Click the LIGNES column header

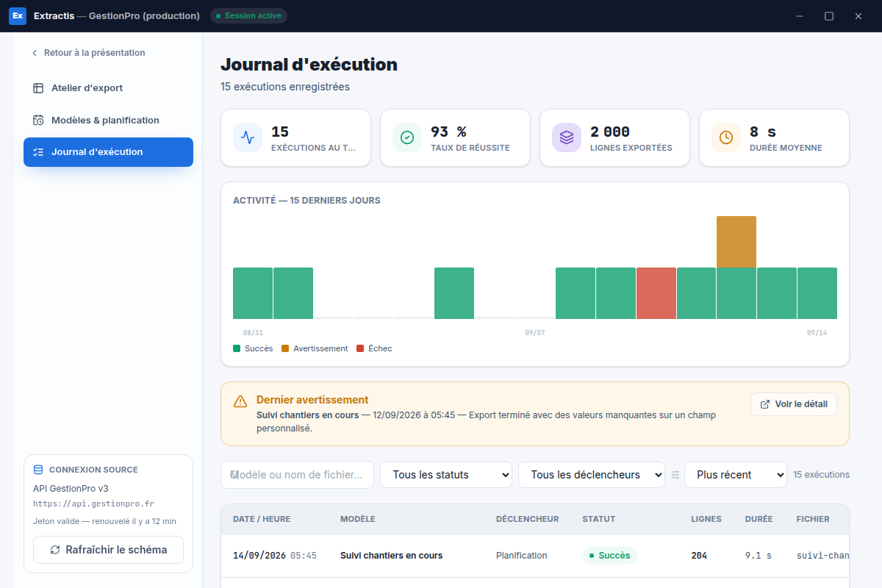(706, 519)
